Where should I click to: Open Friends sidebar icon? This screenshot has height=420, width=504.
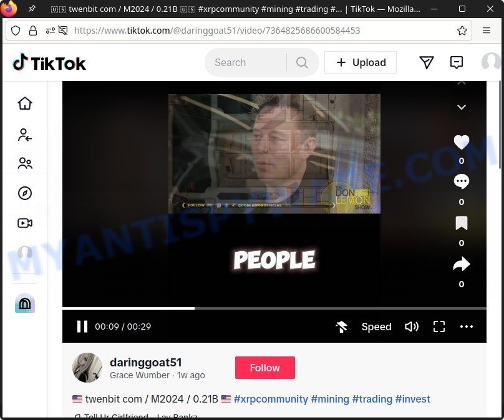click(25, 163)
